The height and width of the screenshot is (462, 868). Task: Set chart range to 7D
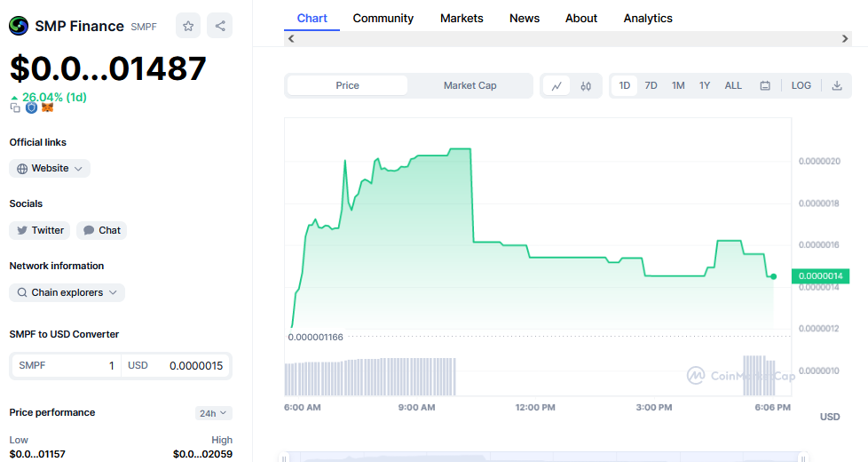[651, 85]
